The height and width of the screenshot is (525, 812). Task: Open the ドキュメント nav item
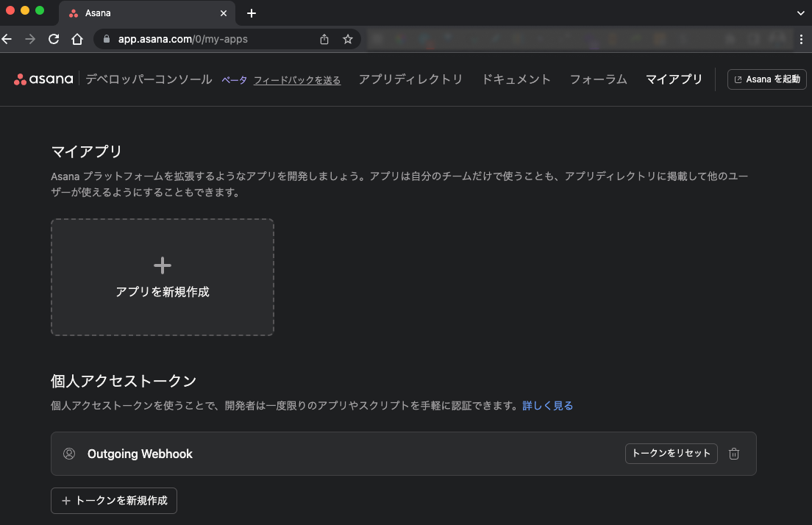click(x=516, y=79)
